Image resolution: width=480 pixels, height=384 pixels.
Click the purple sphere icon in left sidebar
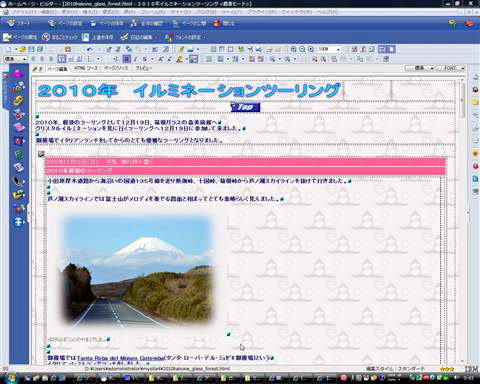(x=19, y=74)
